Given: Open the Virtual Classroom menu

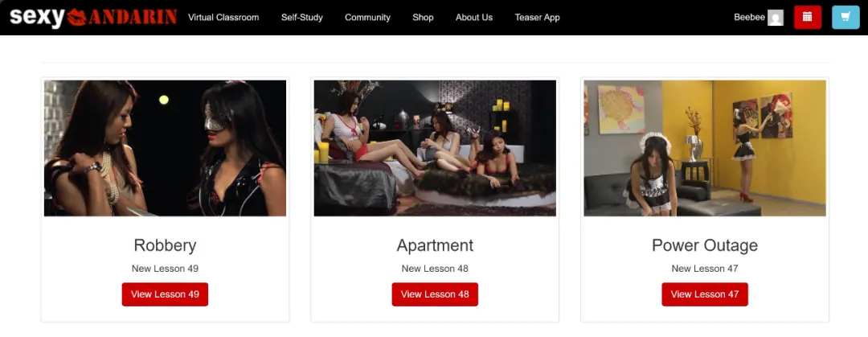Looking at the screenshot, I should (x=223, y=17).
